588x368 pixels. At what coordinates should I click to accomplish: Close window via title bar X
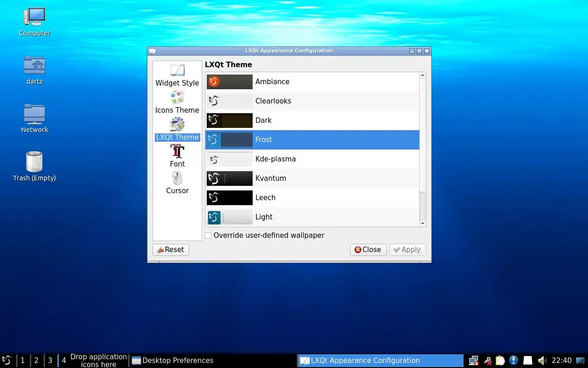427,51
